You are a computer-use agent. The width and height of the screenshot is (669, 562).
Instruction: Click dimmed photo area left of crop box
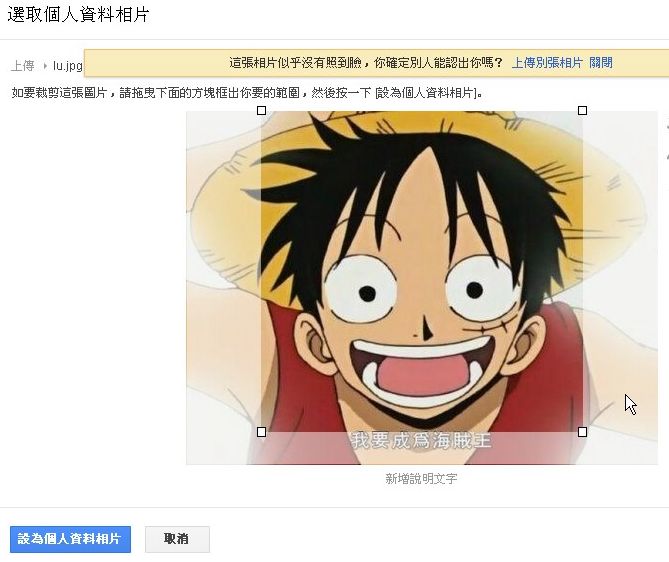224,288
